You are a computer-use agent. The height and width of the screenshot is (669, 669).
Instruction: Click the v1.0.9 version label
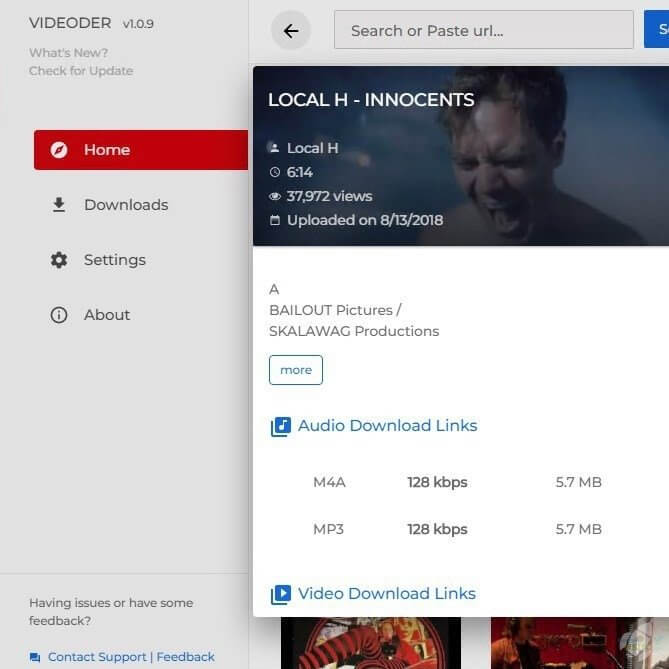coord(138,24)
